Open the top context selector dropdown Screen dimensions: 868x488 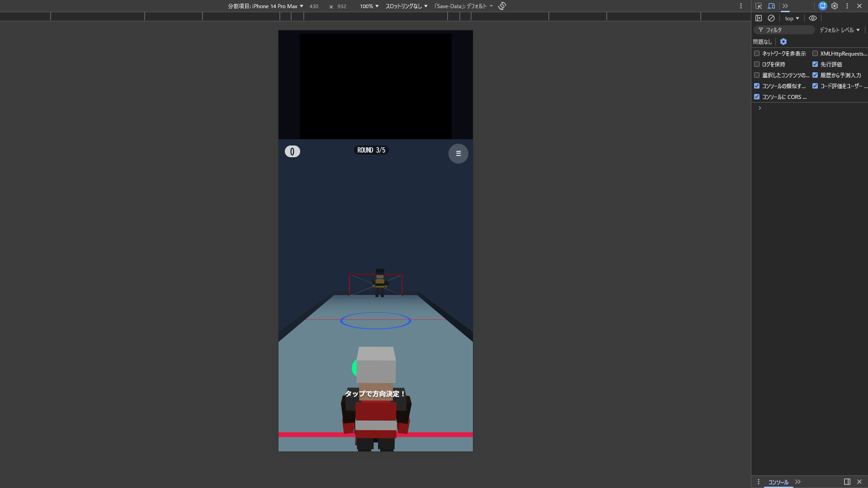792,19
